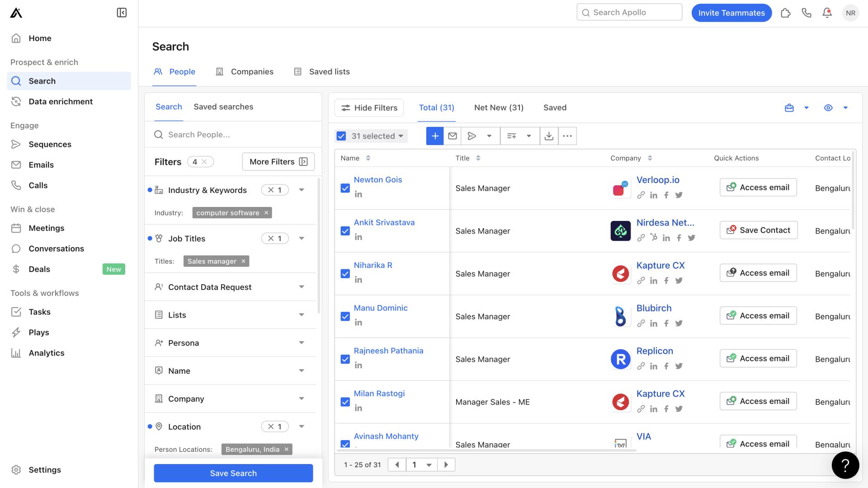Open the phone dialer icon in the header
868x488 pixels.
coord(807,13)
